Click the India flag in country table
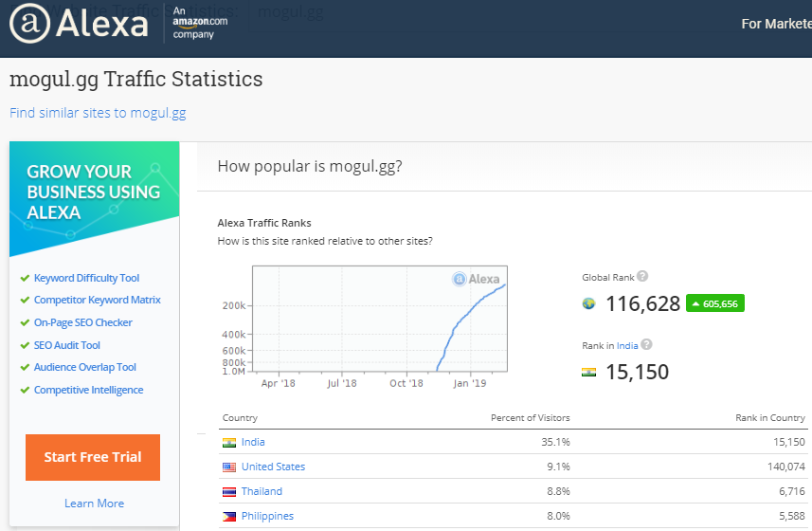This screenshot has height=531, width=812. point(229,443)
